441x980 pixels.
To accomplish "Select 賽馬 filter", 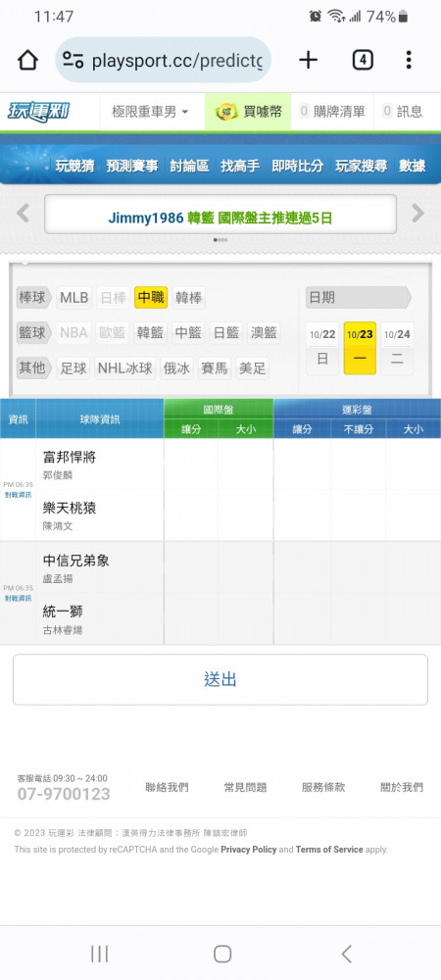I will click(x=215, y=368).
